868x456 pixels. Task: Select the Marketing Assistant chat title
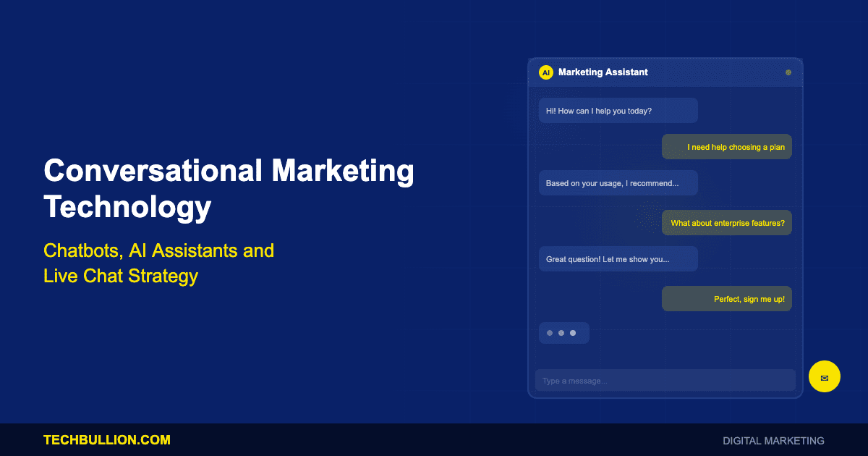603,72
